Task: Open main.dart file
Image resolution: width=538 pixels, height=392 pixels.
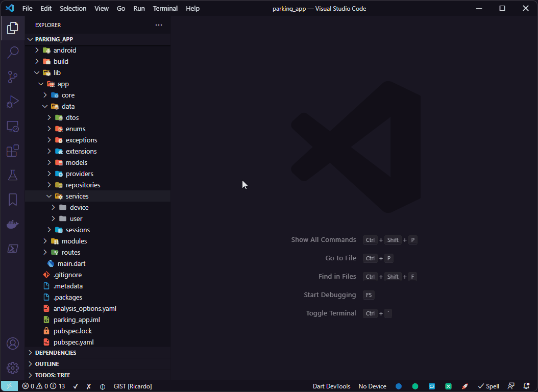Action: [98, 263]
